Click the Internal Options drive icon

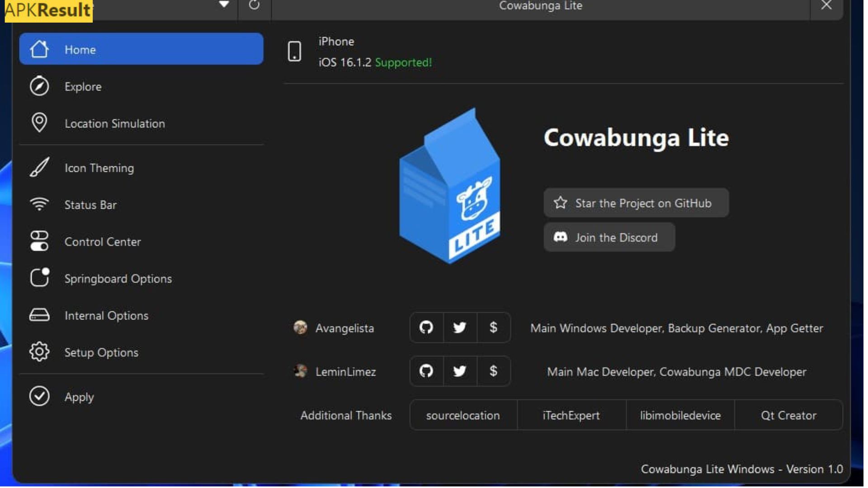[x=39, y=315]
